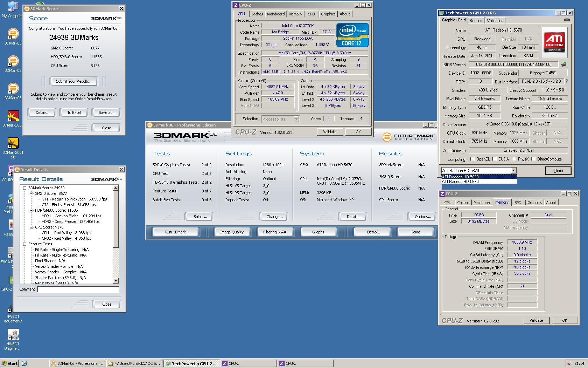Collapse the SM2.0 Score tree node
Screen dimensions: 588x368
pos(31,193)
